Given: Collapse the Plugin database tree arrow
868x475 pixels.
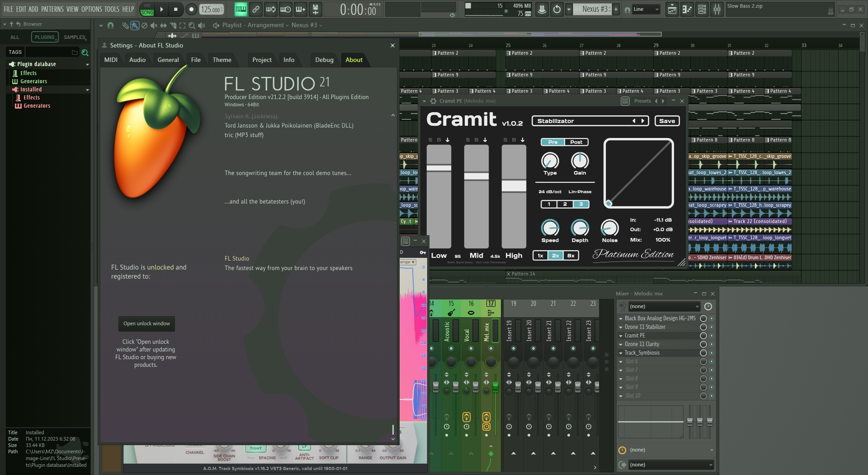Looking at the screenshot, I should (x=87, y=65).
